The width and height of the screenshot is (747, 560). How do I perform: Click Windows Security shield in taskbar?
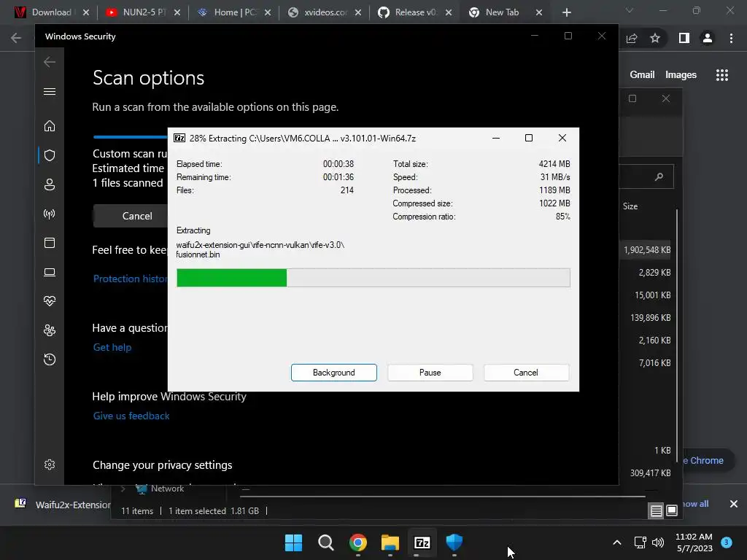[x=454, y=542]
